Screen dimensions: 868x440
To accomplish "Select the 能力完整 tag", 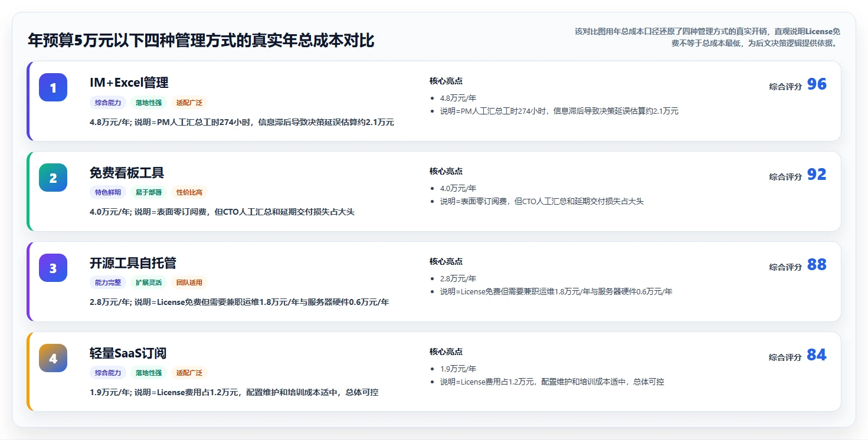I will pyautogui.click(x=108, y=283).
